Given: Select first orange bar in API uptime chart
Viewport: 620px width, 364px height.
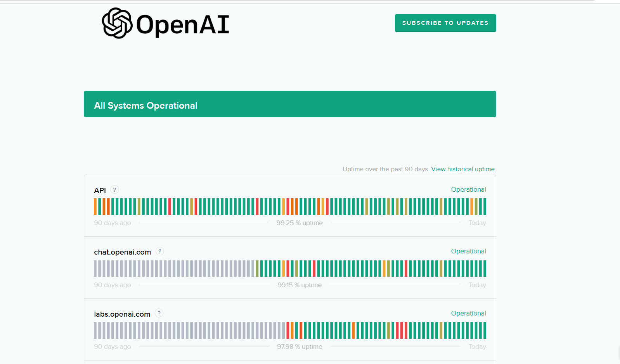Looking at the screenshot, I should (x=95, y=206).
